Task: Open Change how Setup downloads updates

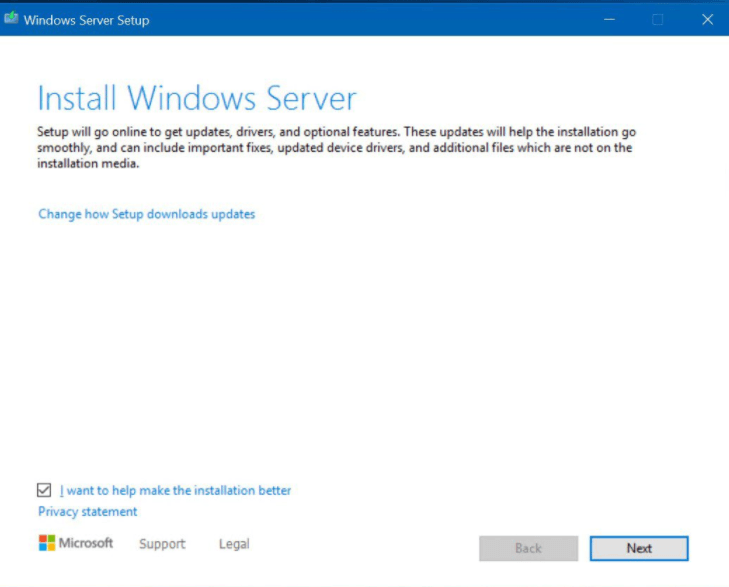Action: pos(146,214)
